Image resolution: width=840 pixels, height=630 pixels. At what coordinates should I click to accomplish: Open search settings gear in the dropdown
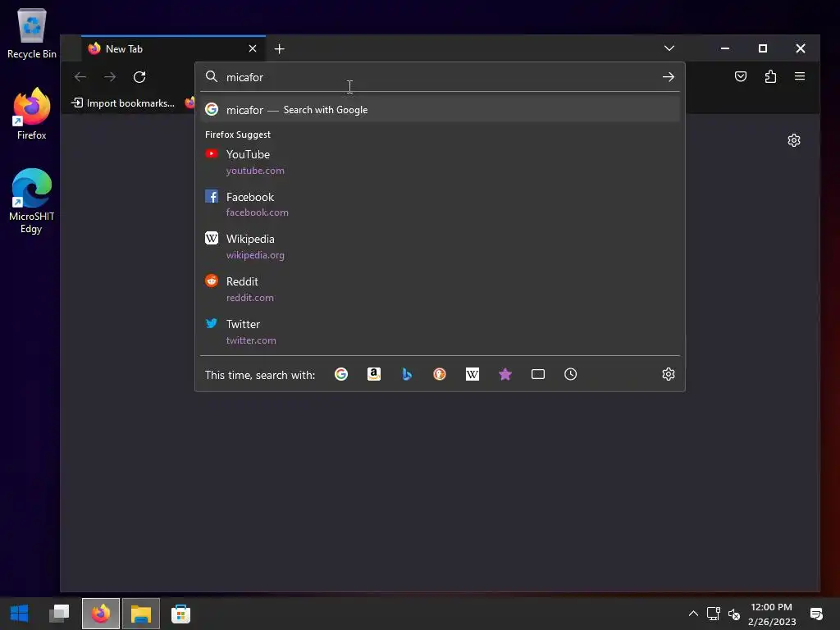click(x=668, y=374)
